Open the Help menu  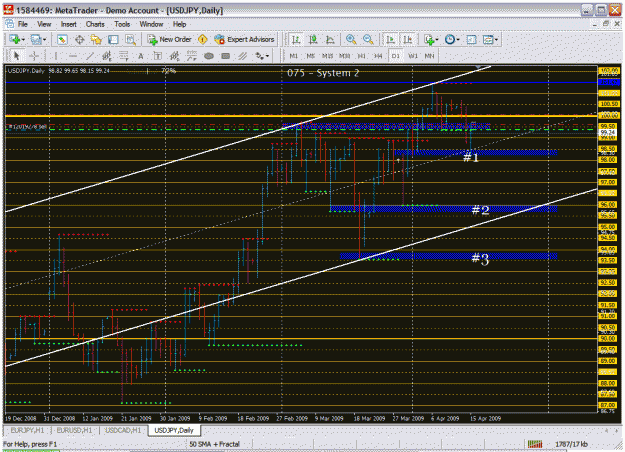click(x=179, y=24)
